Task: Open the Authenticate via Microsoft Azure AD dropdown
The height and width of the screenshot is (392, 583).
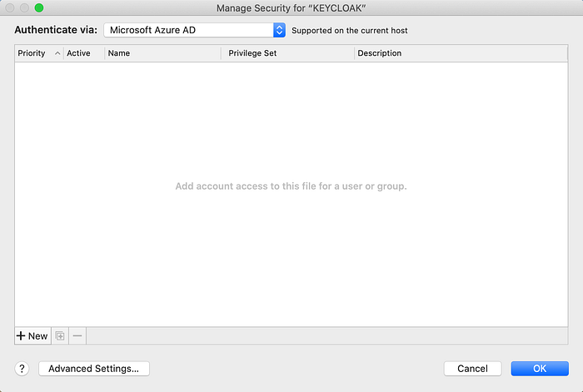Action: tap(194, 30)
